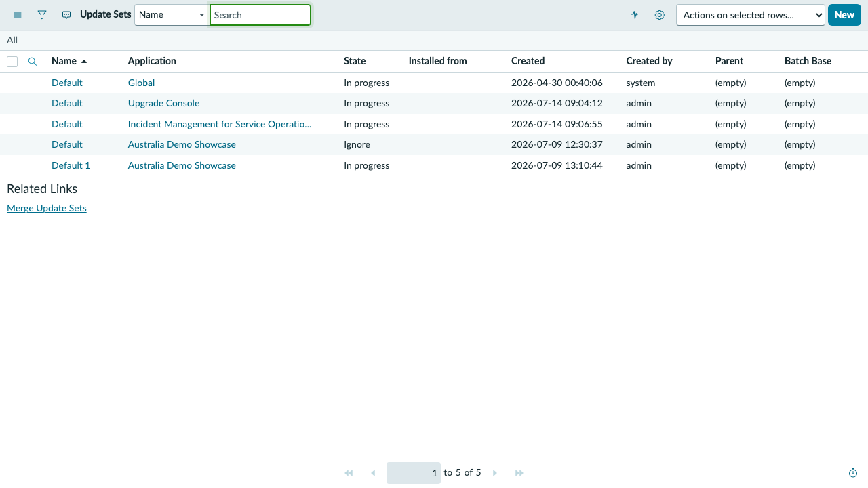Image resolution: width=868 pixels, height=488 pixels.
Task: Open Australia Demo Showcase in Default 1 row
Action: (x=182, y=165)
